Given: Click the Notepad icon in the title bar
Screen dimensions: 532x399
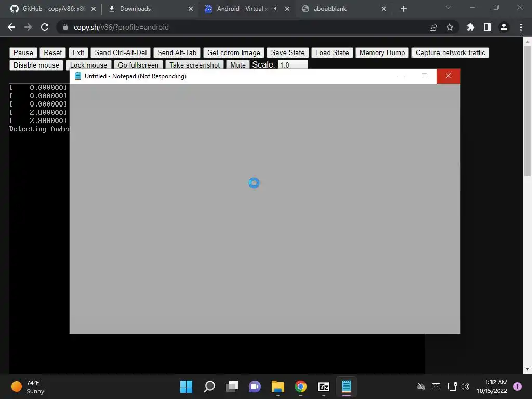Looking at the screenshot, I should (x=78, y=76).
